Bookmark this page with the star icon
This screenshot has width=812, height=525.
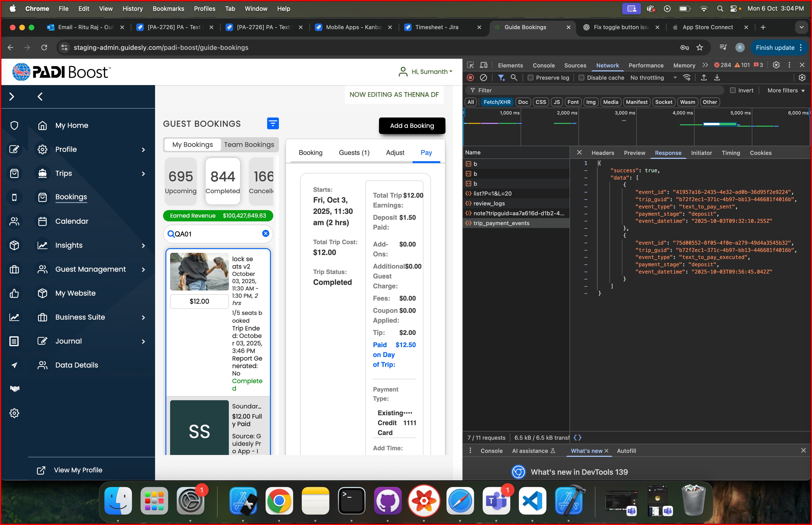[x=699, y=47]
